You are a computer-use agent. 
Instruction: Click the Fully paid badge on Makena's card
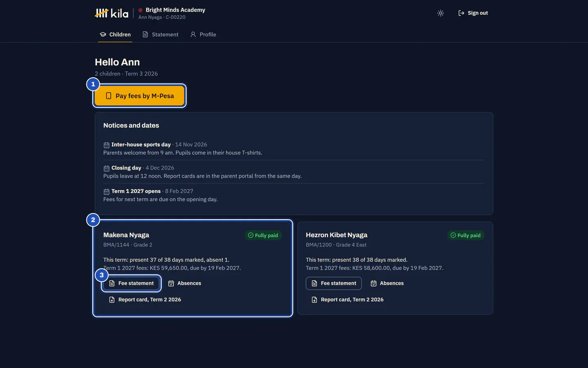click(263, 235)
